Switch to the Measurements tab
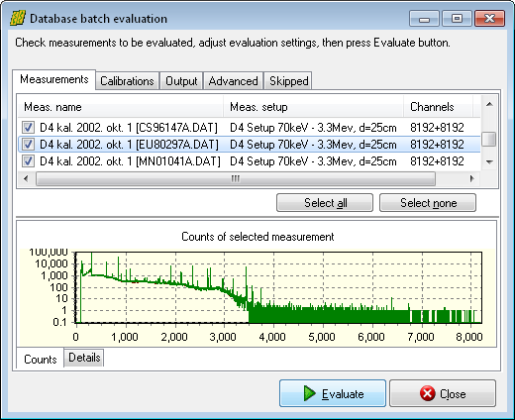Screen dimensions: 515x420 [x=54, y=79]
